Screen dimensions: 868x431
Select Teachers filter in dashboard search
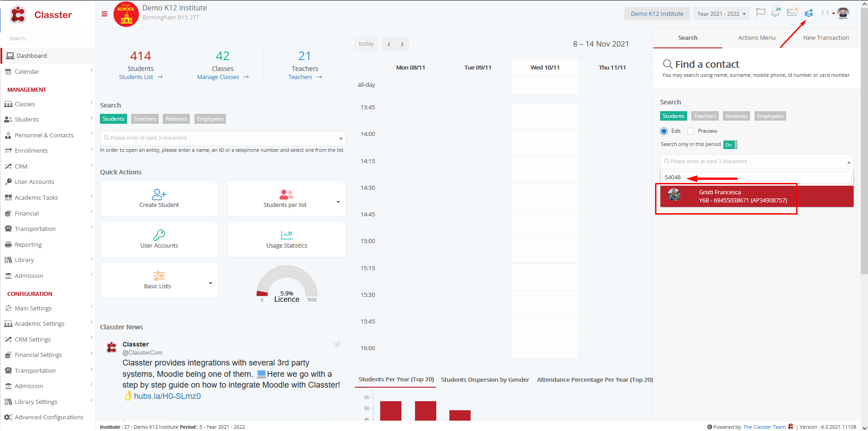click(145, 119)
